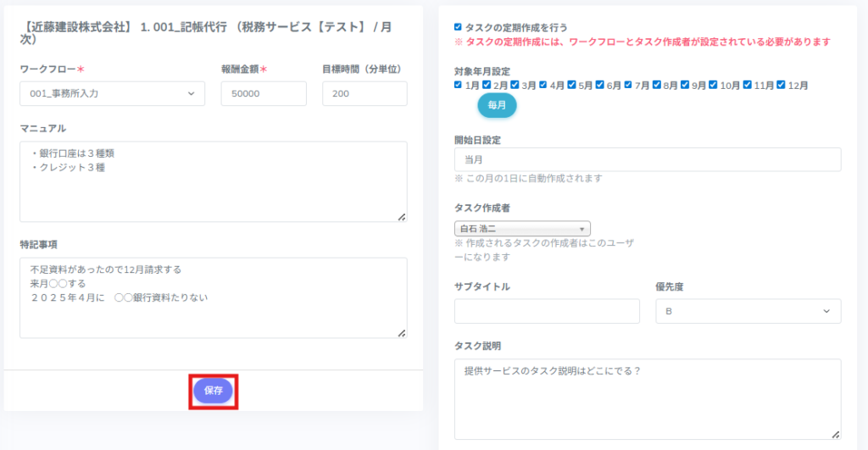Select the 開始日設定 field
The image size is (868, 450).
648,159
